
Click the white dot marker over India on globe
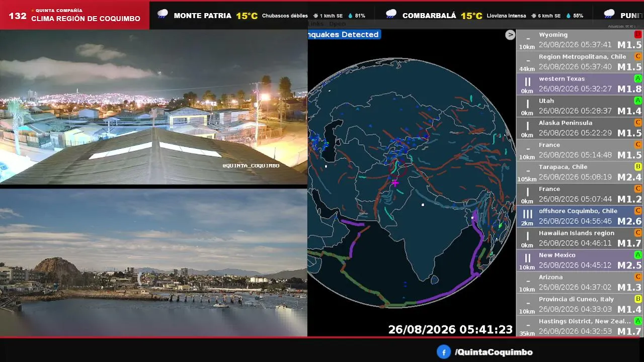coord(423,205)
